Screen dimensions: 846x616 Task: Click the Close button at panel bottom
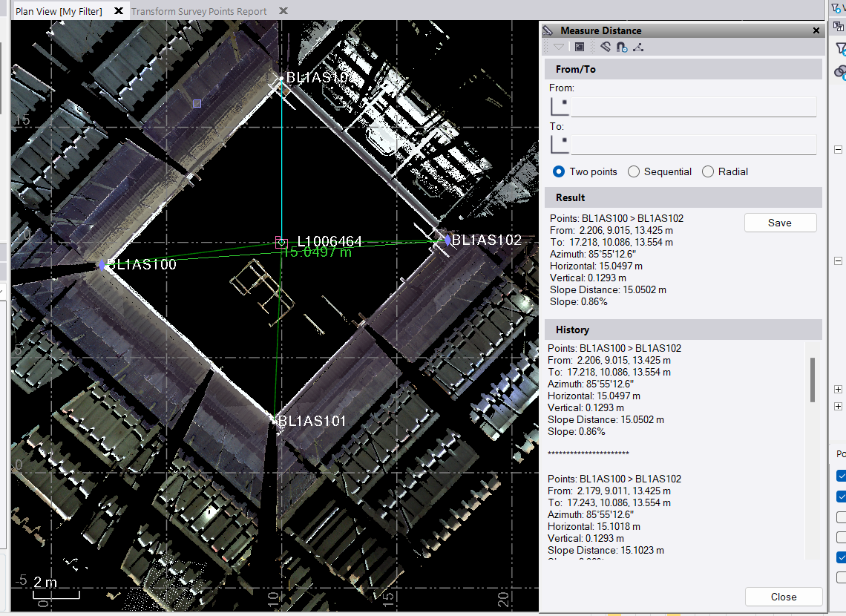tap(783, 597)
